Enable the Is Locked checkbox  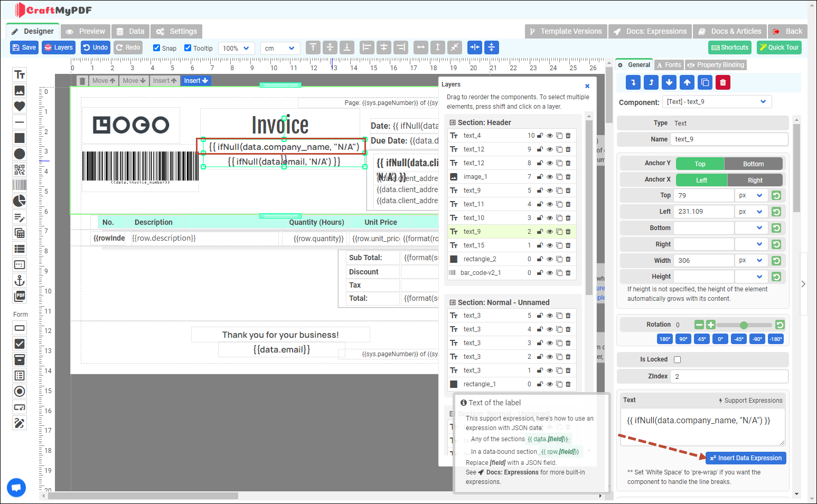tap(678, 360)
